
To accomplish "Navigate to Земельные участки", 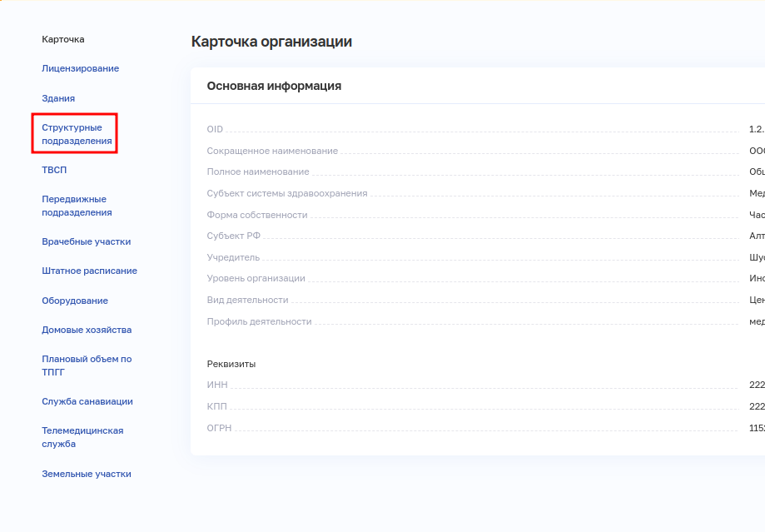I will [x=87, y=474].
